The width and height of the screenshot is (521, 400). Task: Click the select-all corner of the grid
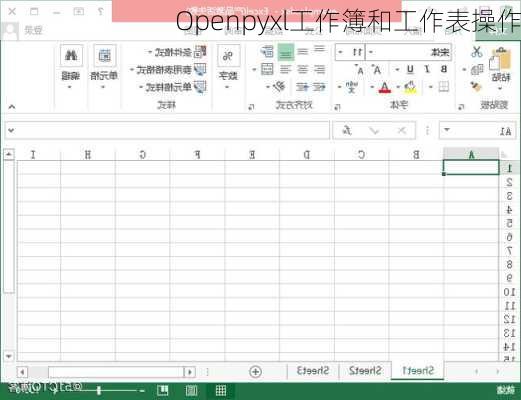pos(505,154)
